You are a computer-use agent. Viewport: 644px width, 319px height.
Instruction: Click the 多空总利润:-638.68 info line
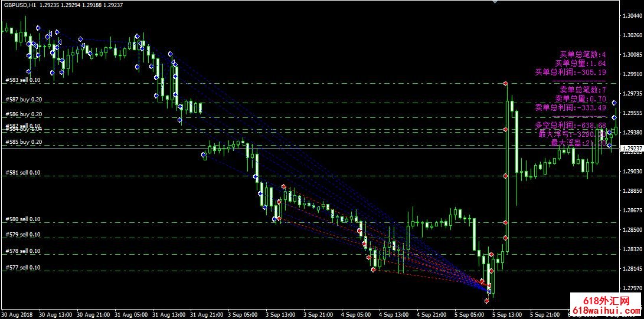coord(570,125)
